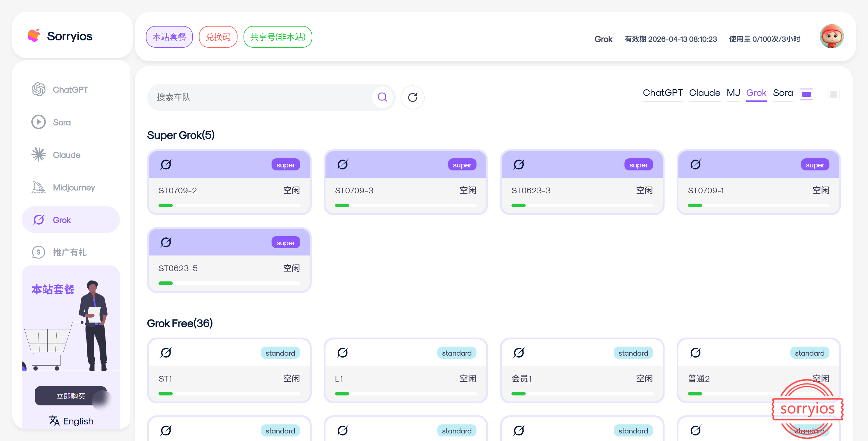Click the Sorryios apple logo icon

(34, 35)
